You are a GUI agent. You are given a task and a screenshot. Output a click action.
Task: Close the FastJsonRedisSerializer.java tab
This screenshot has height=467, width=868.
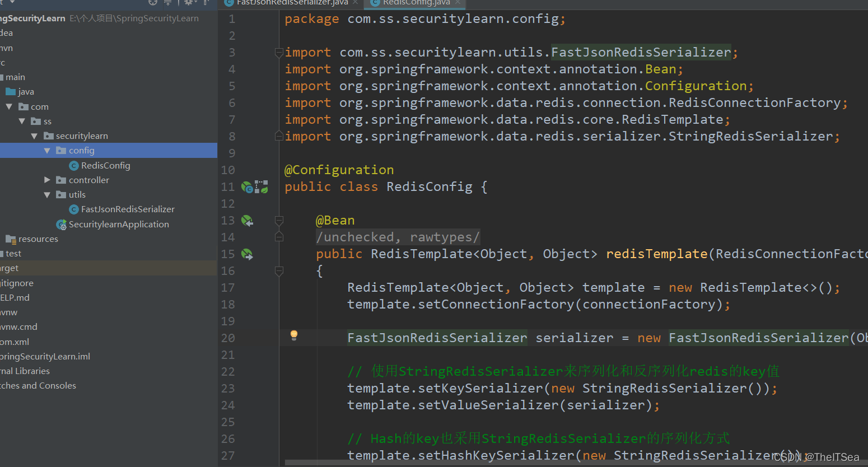355,3
